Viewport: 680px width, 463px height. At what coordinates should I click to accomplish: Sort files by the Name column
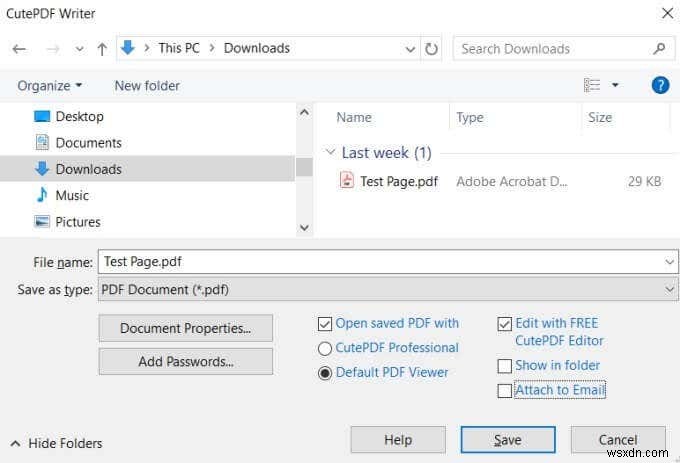point(354,117)
